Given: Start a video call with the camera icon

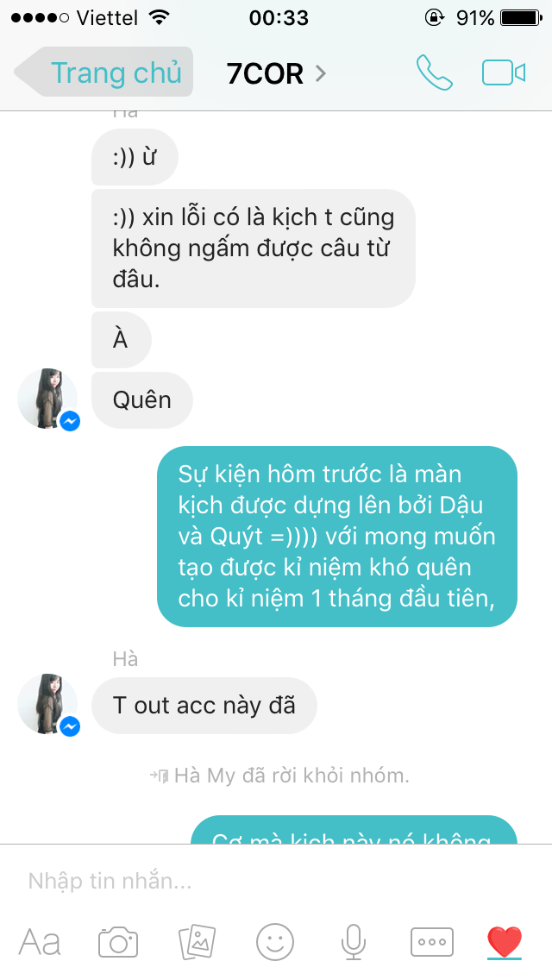Looking at the screenshot, I should coord(503,72).
